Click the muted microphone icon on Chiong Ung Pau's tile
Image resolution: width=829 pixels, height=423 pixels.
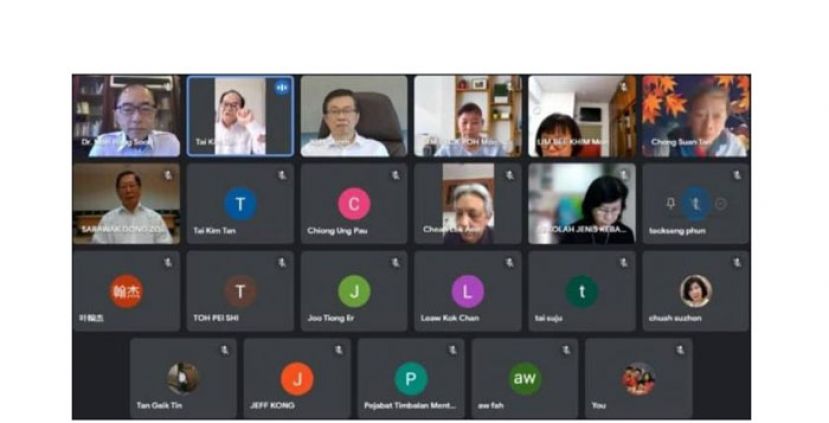395,175
